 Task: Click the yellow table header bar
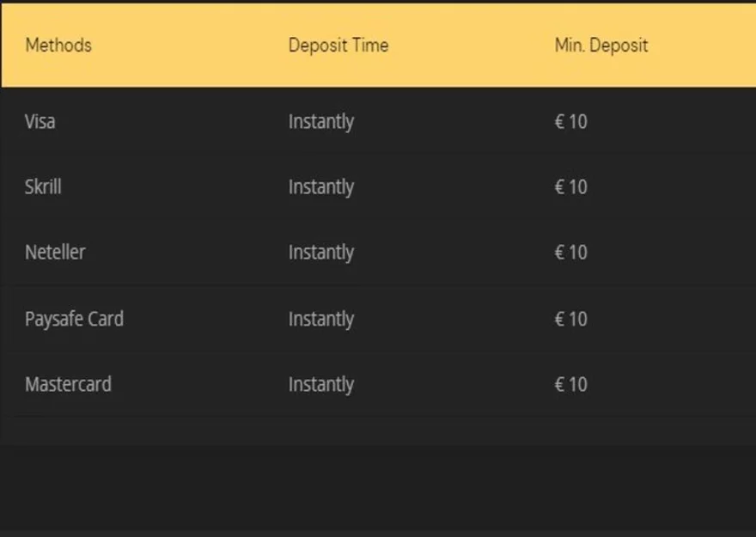coord(464,69)
